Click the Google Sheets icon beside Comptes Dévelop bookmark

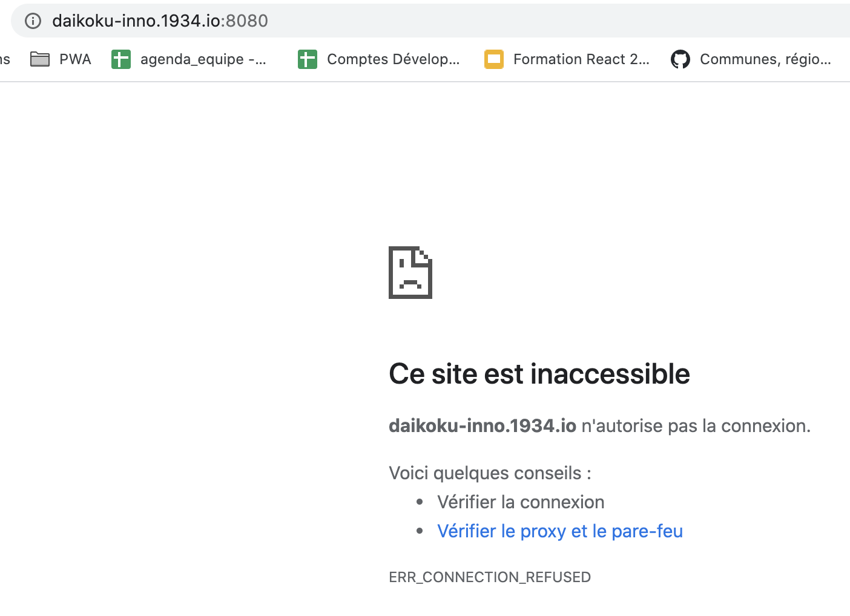coord(308,59)
